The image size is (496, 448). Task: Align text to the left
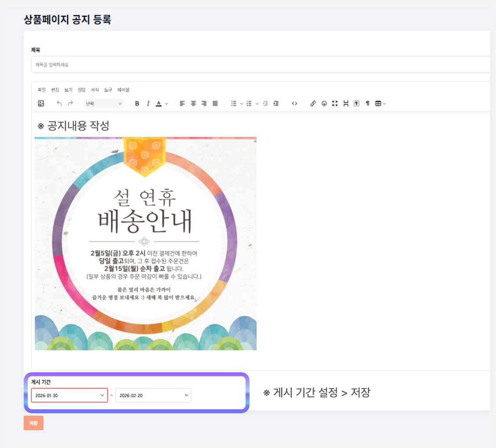pos(182,103)
